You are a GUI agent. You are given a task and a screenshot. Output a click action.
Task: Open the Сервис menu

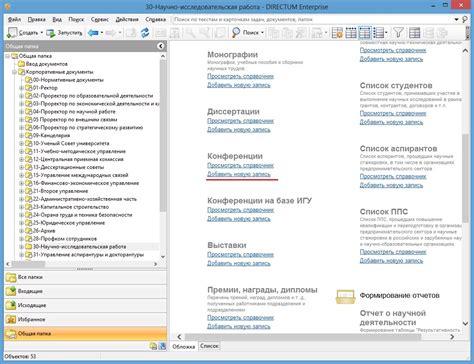coord(100,20)
